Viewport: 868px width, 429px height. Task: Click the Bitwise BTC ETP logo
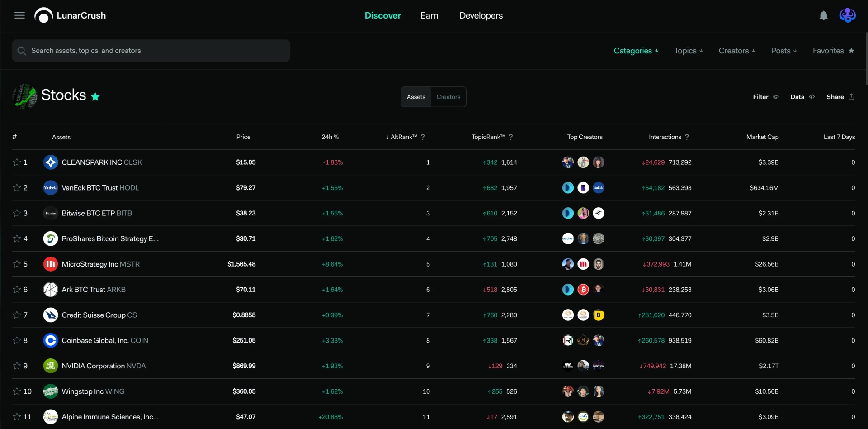click(x=51, y=213)
